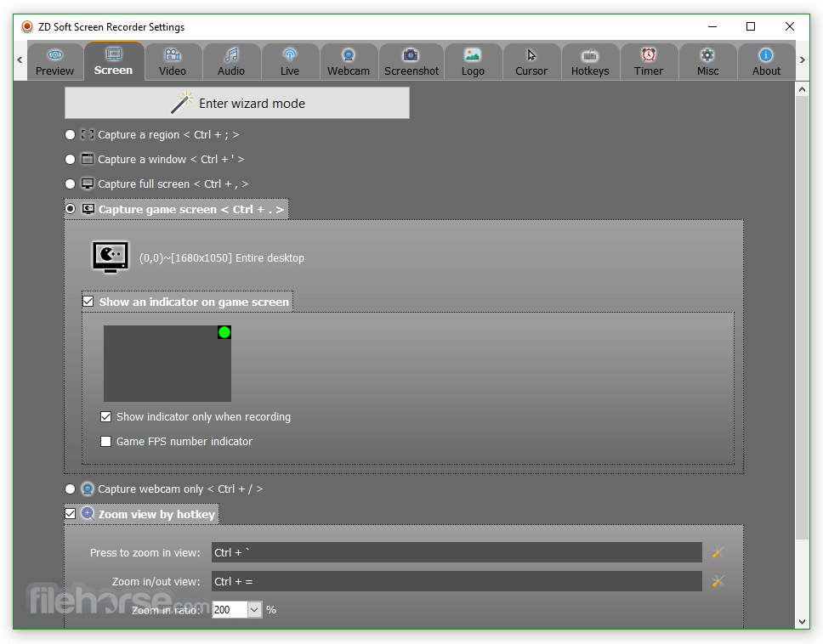Image resolution: width=823 pixels, height=644 pixels.
Task: Open the Misc tab
Action: tap(707, 62)
